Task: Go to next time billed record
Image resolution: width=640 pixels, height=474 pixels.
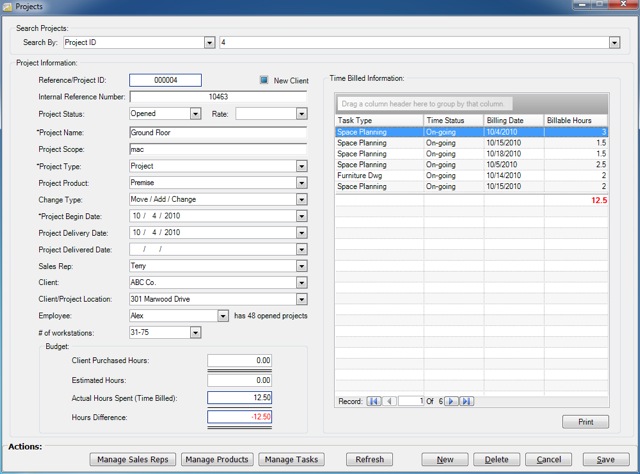Action: pos(451,401)
